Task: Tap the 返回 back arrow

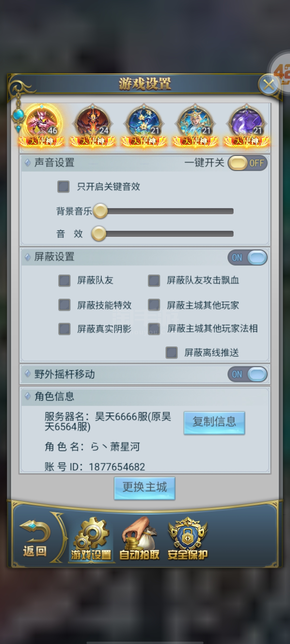Action: (x=35, y=540)
